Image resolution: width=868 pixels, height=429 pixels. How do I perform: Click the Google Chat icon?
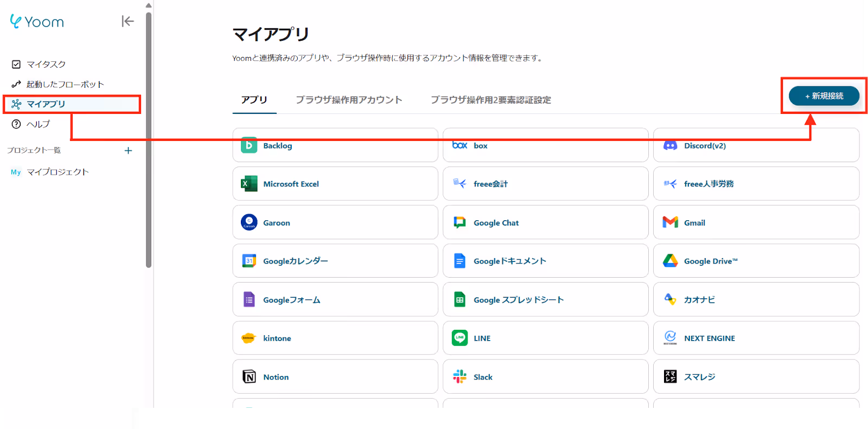pos(459,222)
